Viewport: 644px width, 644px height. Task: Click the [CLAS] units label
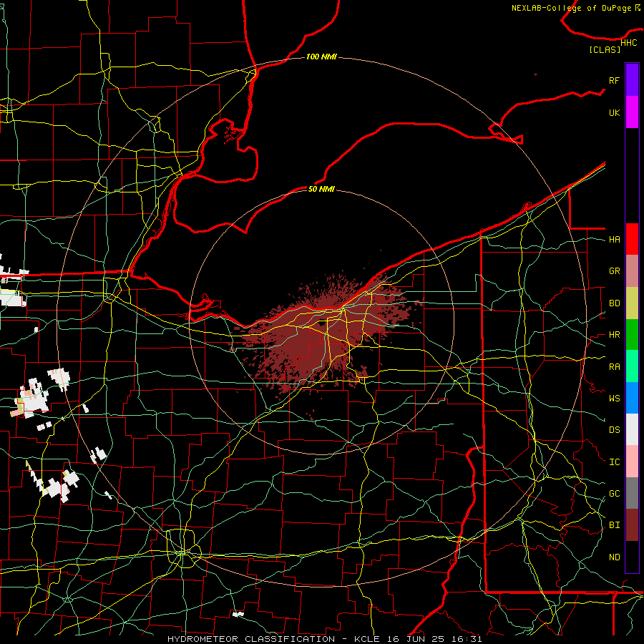[x=605, y=49]
